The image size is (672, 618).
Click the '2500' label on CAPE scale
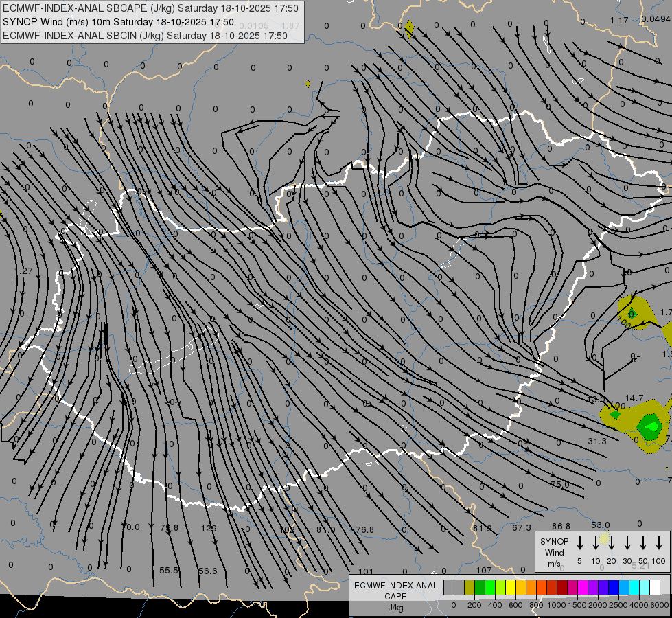618,605
